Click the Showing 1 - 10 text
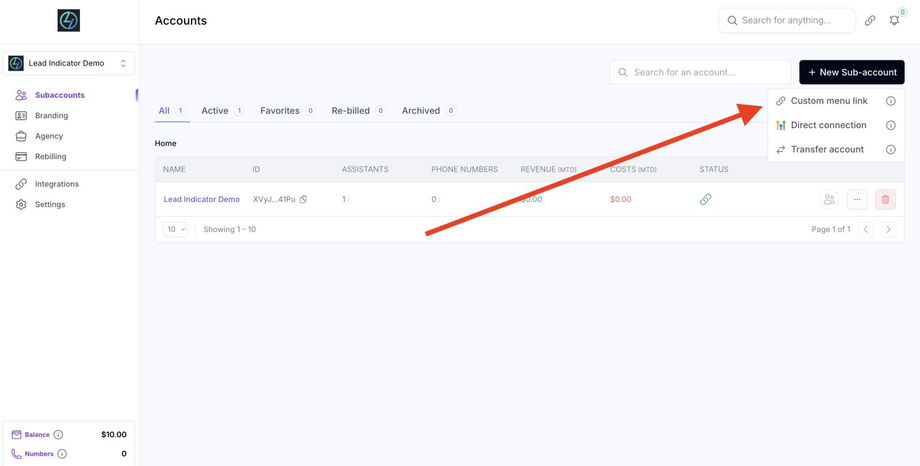The image size is (920, 466). click(229, 229)
